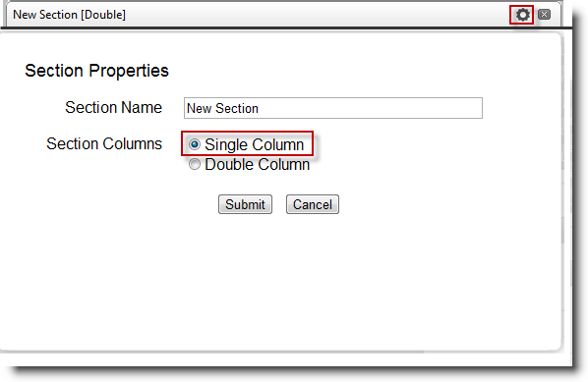This screenshot has width=588, height=382.
Task: Pick the filled radio dot beside Single Column
Action: tap(195, 144)
